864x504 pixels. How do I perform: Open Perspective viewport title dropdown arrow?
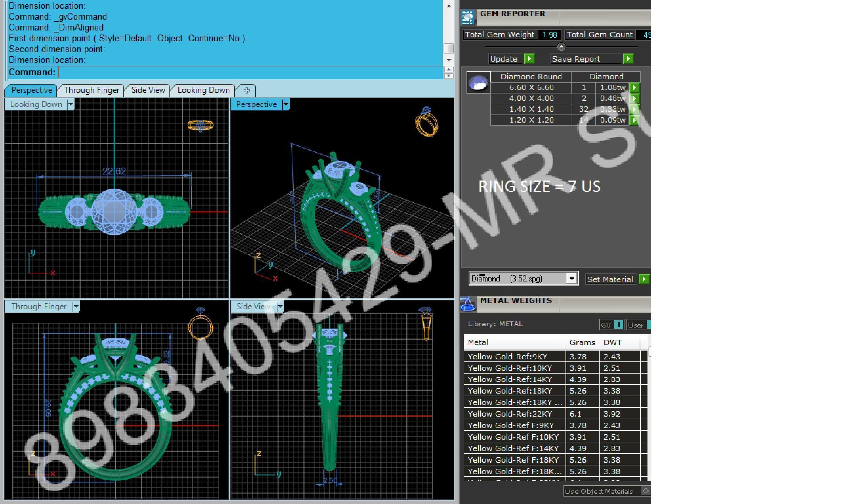click(x=286, y=104)
